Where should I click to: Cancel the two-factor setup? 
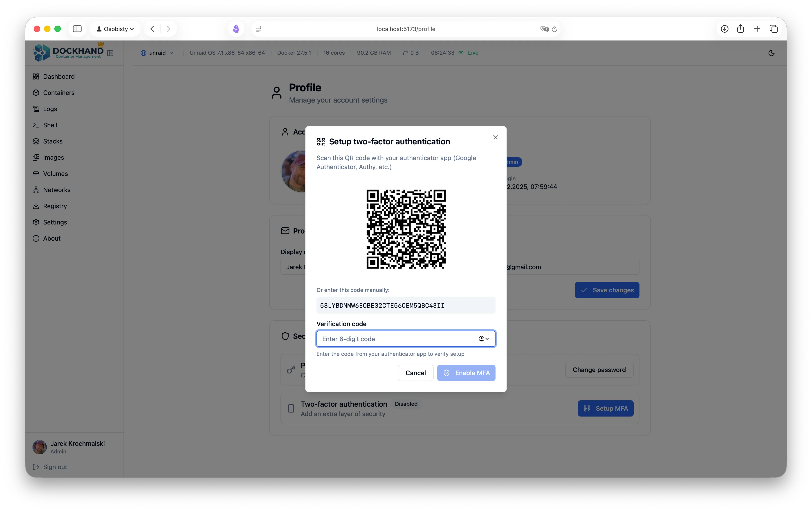415,373
